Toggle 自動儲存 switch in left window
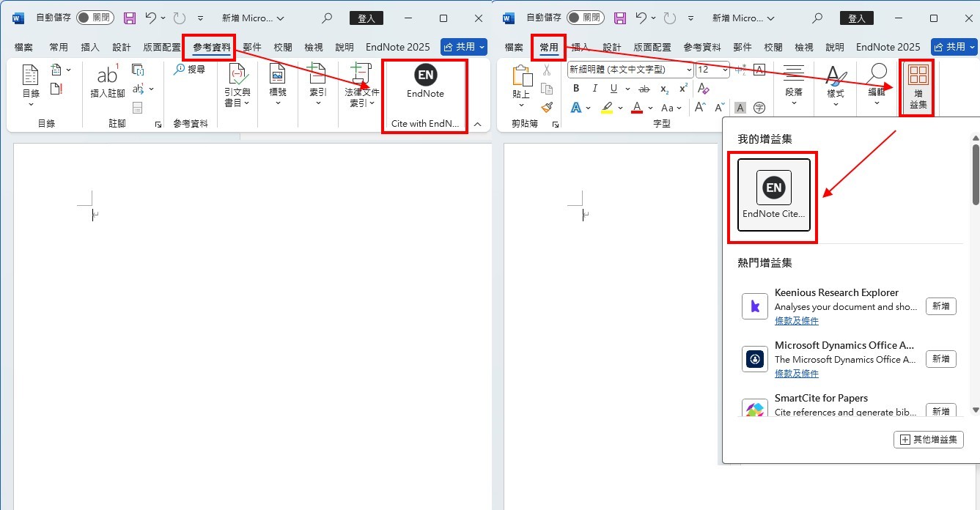This screenshot has height=510, width=980. pyautogui.click(x=95, y=18)
